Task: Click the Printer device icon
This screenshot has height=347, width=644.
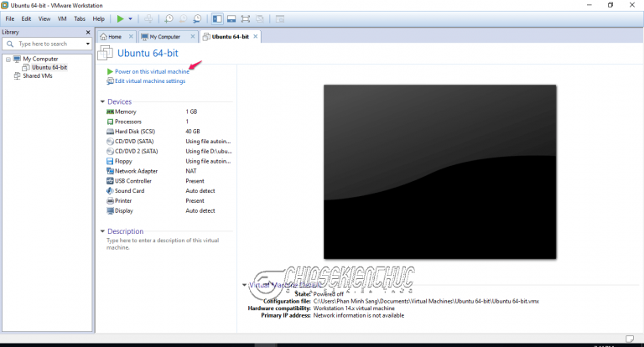Action: coord(110,201)
